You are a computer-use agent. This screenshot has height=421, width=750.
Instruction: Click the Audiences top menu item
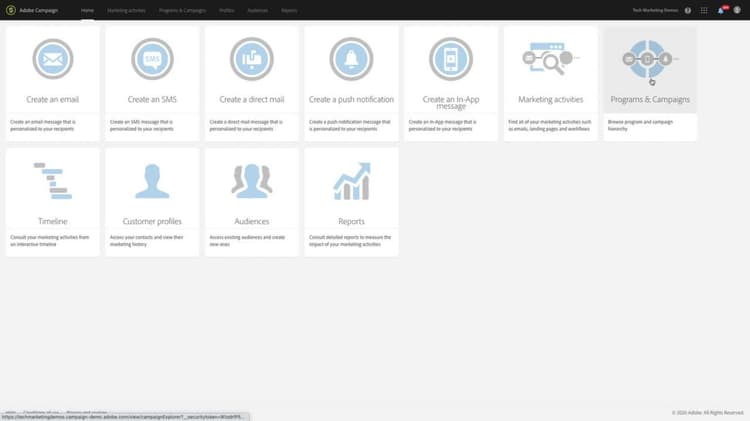click(258, 10)
